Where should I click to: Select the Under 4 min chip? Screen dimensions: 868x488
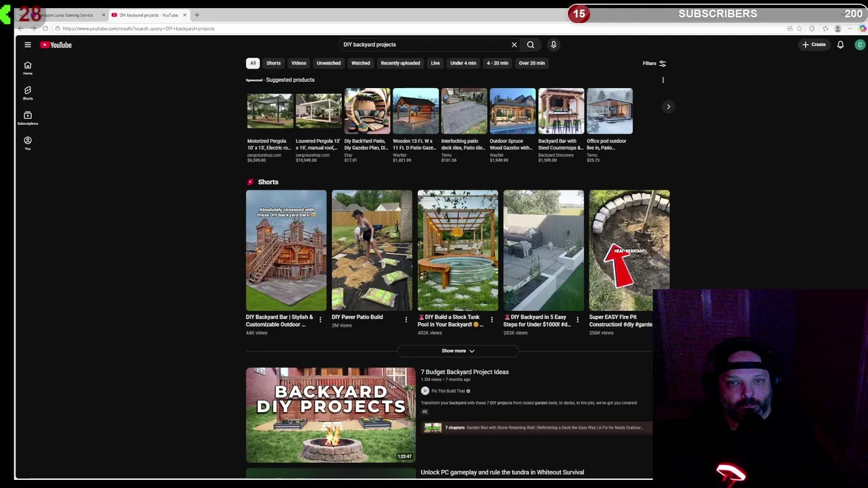463,63
